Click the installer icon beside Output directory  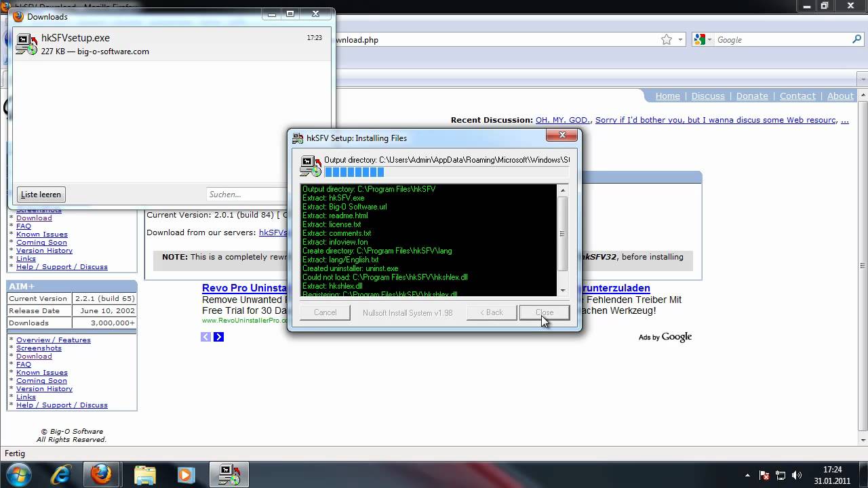click(311, 166)
